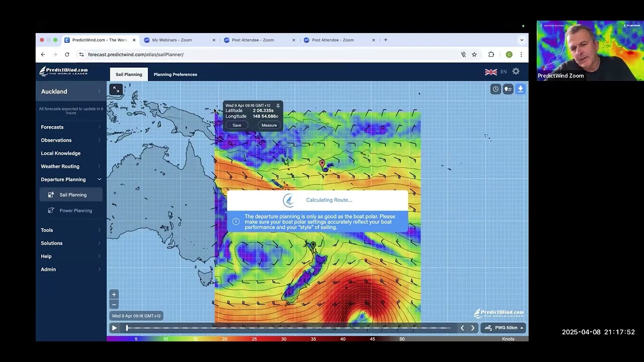Expand Solutions sidebar section
Viewport: 644px width, 362px height.
[71, 243]
